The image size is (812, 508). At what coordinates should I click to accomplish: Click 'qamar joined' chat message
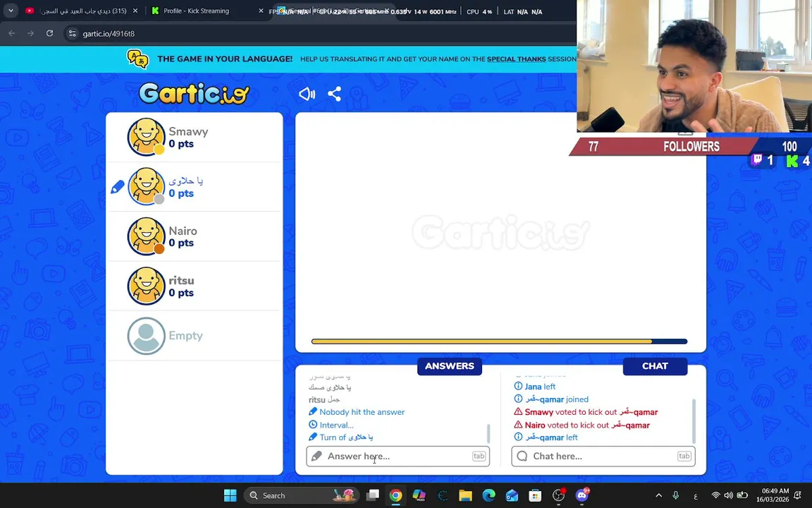click(x=551, y=399)
